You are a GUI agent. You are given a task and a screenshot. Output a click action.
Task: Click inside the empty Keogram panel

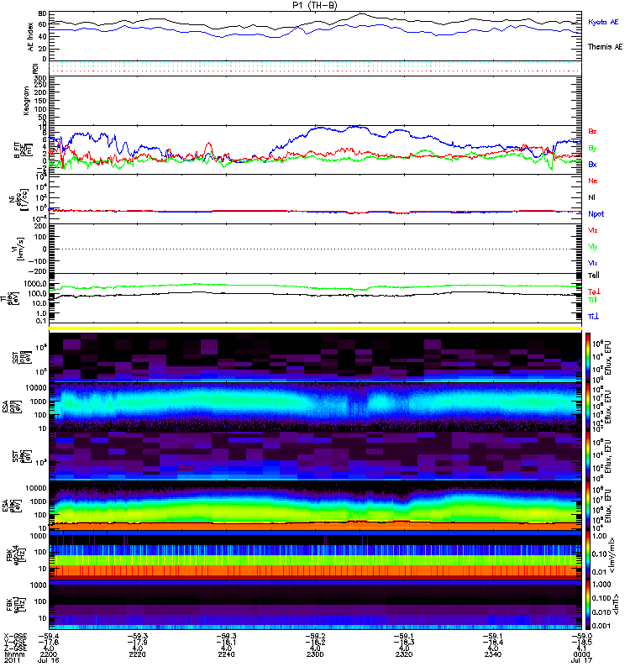pyautogui.click(x=316, y=101)
